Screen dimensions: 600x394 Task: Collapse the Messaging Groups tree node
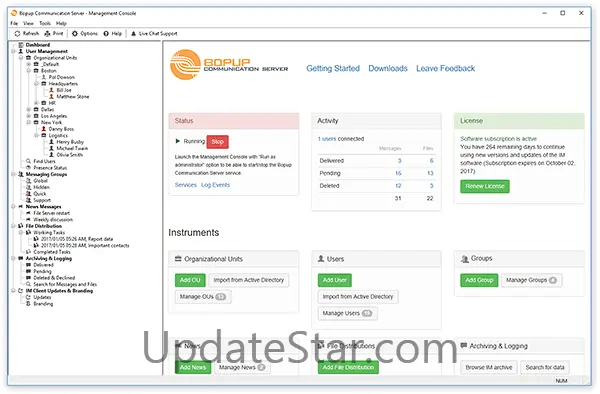(x=13, y=174)
